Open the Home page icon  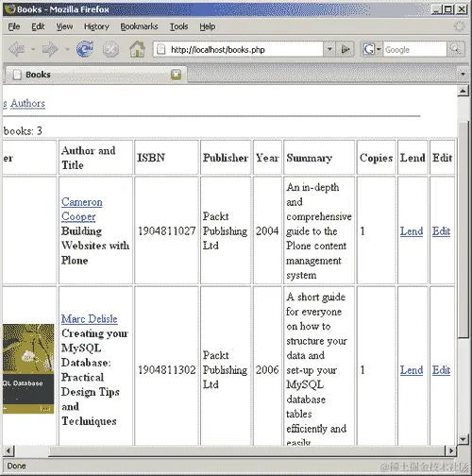(x=137, y=49)
